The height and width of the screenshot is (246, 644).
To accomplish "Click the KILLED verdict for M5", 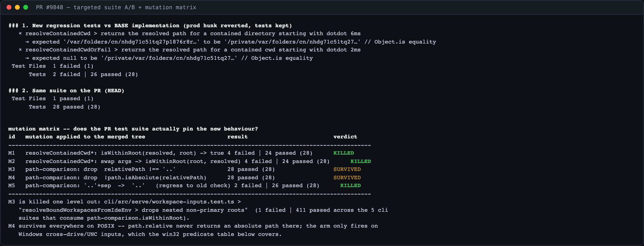I will 350,185.
